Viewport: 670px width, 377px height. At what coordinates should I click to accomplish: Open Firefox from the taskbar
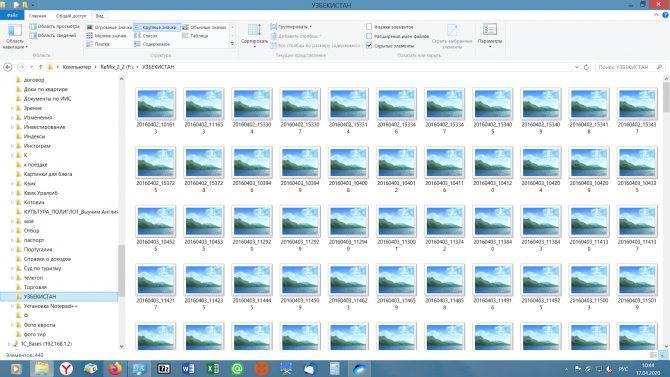click(x=115, y=368)
